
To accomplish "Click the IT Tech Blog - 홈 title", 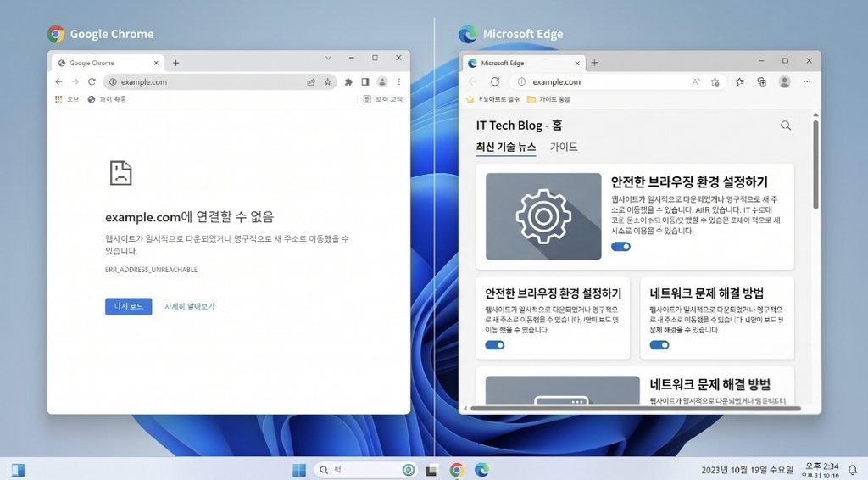I will [520, 126].
